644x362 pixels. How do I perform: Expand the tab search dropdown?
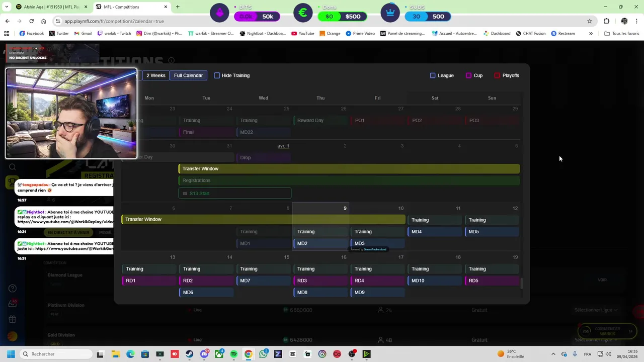pos(6,7)
